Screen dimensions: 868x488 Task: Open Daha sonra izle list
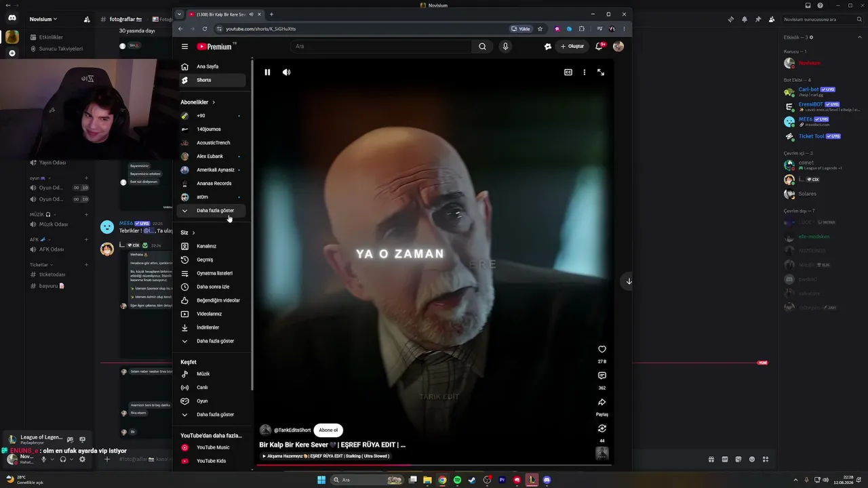pos(212,287)
